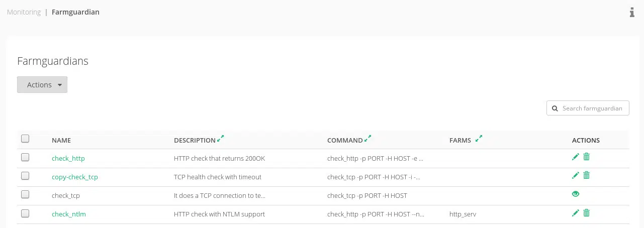The image size is (644, 228).
Task: Open the info icon at top right
Action: click(632, 13)
